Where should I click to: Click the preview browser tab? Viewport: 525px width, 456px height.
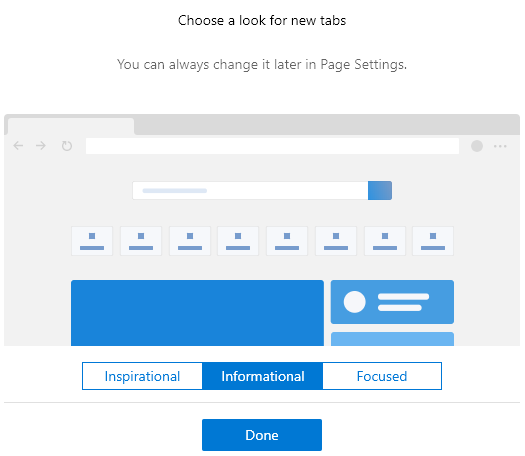coord(71,127)
